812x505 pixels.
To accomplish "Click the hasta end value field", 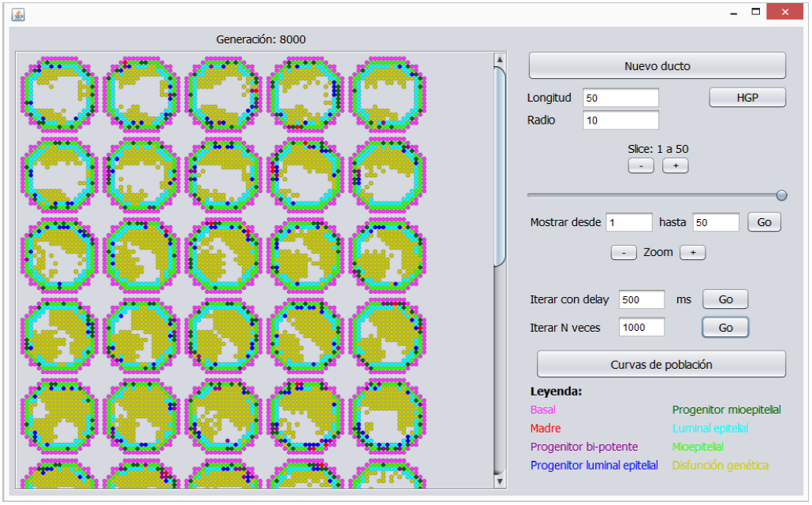I will 716,223.
